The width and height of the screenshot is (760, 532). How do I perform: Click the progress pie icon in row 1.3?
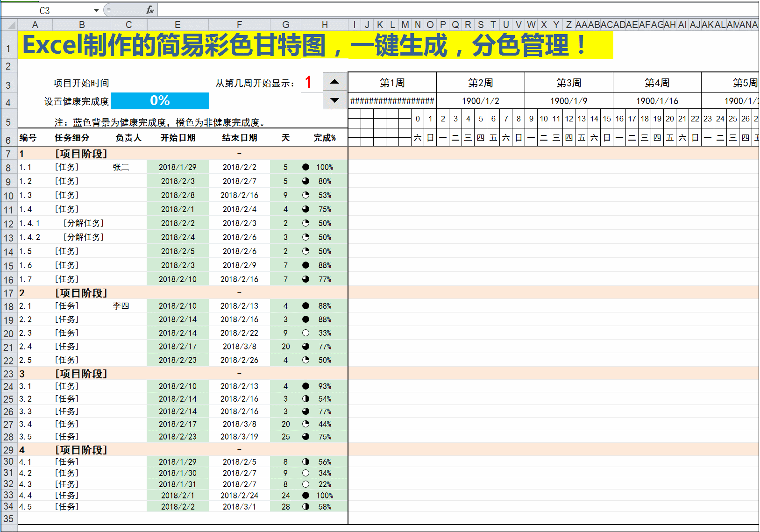(305, 195)
